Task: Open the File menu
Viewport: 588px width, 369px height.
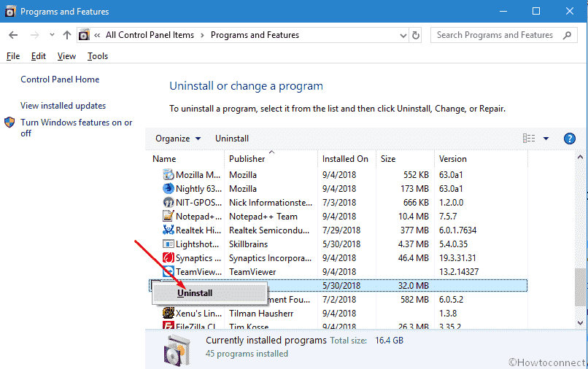Action: (x=13, y=56)
